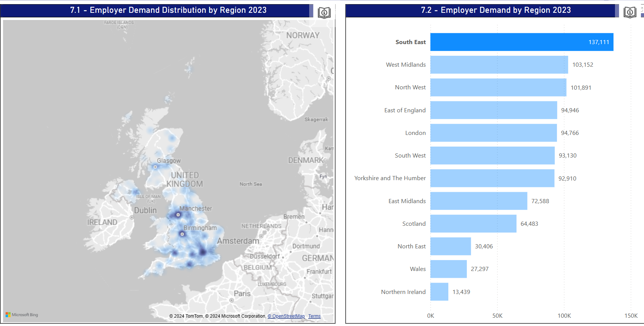Select the Northern Ireland bar
644x326 pixels.
point(439,292)
